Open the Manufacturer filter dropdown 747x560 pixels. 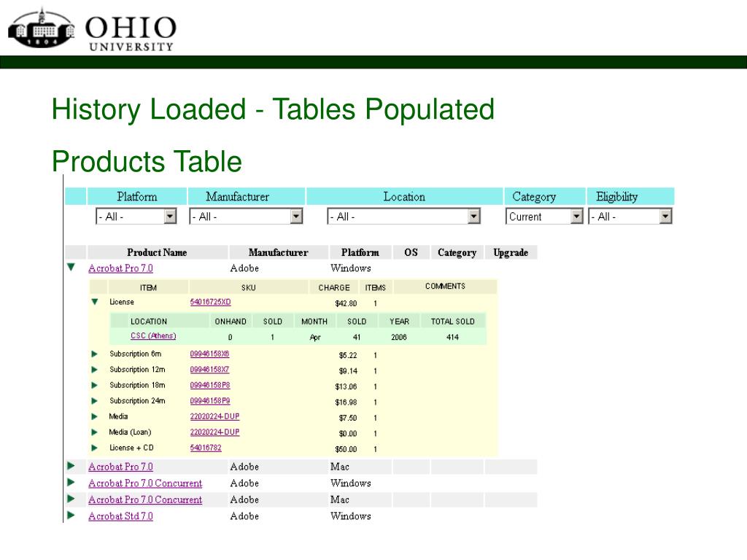click(246, 217)
